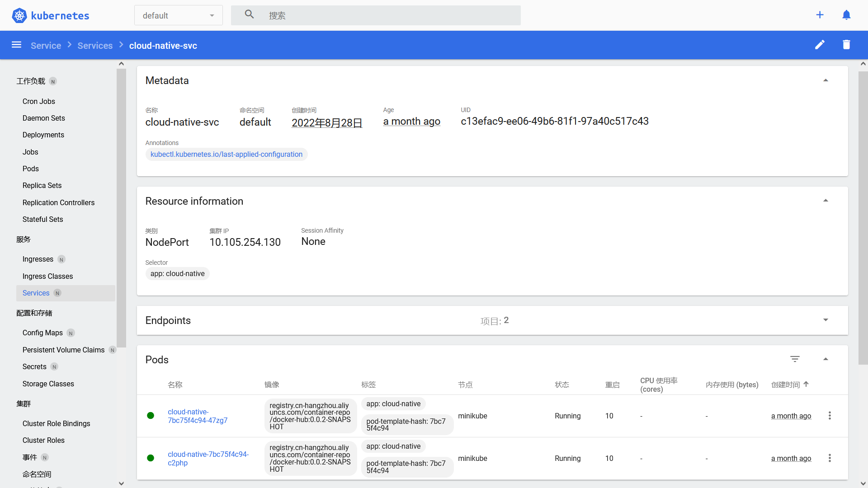Click the add new resource plus icon
Viewport: 868px width, 488px height.
pyautogui.click(x=820, y=15)
